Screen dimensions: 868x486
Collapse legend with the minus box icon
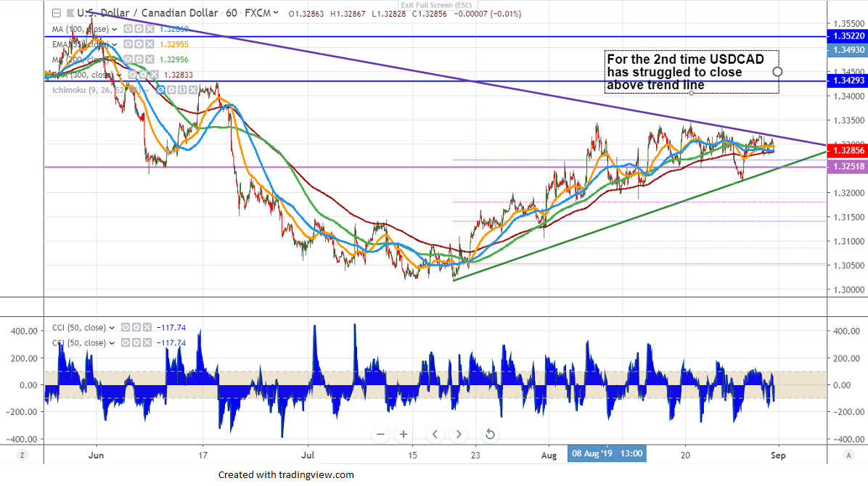[57, 13]
